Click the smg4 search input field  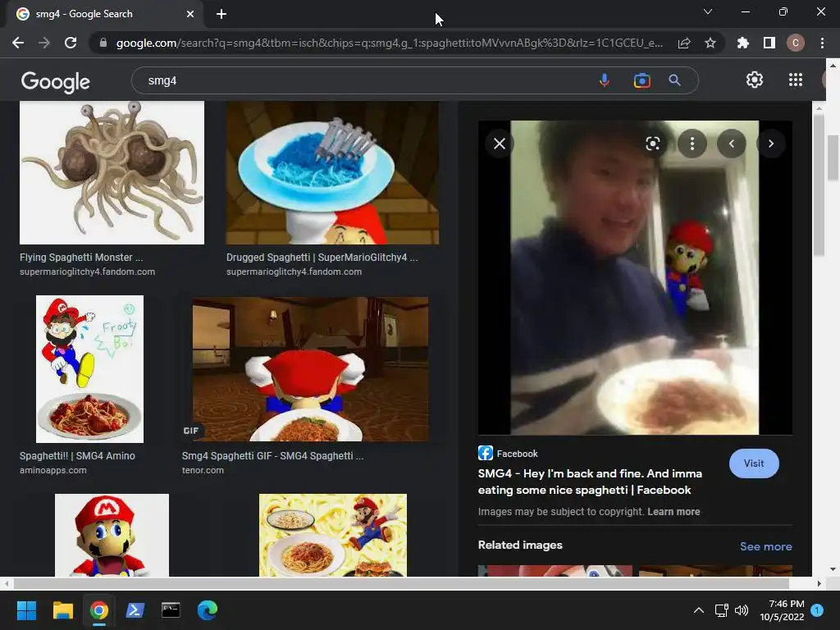click(x=364, y=80)
